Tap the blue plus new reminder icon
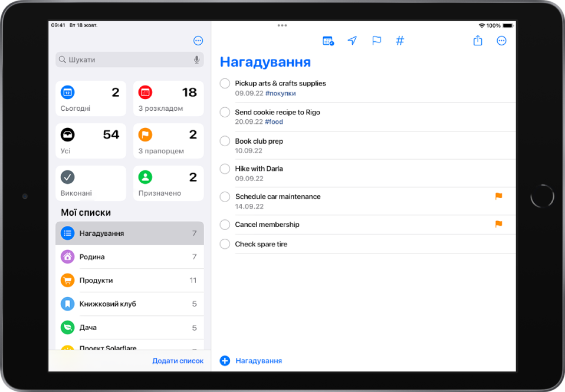The width and height of the screenshot is (565, 392). [x=225, y=361]
